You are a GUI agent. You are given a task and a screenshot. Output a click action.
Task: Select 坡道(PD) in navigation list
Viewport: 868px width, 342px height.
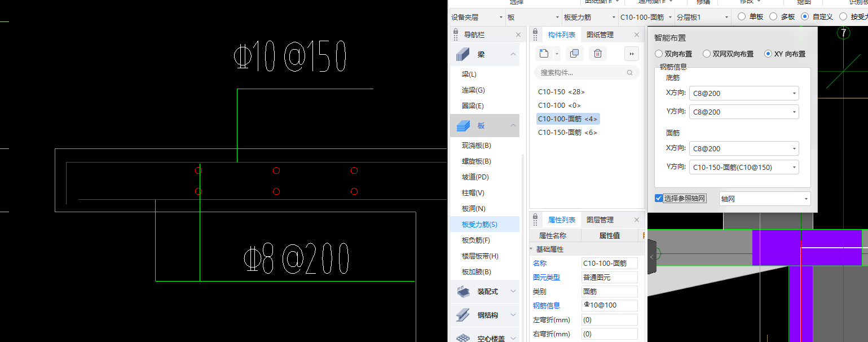(x=475, y=177)
